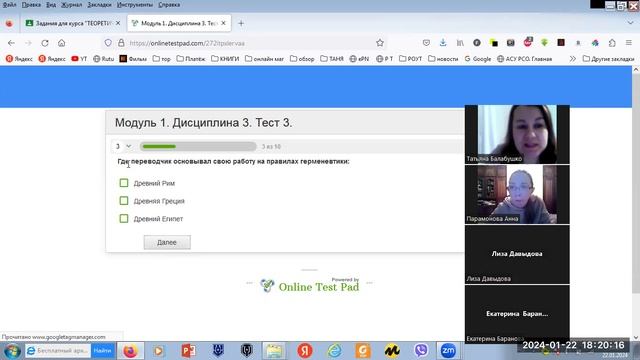640x360 pixels.
Task: Check the 'Древний Рим' answer
Action: 124,183
